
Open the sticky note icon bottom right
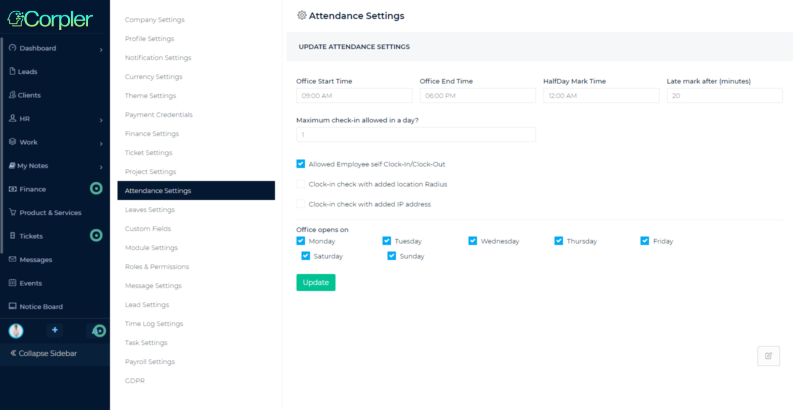(768, 355)
